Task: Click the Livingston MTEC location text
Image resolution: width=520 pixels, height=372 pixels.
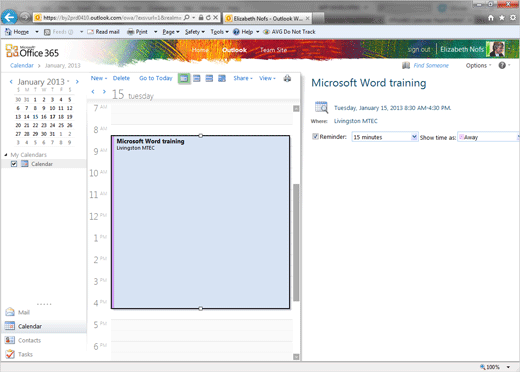Action: [356, 121]
